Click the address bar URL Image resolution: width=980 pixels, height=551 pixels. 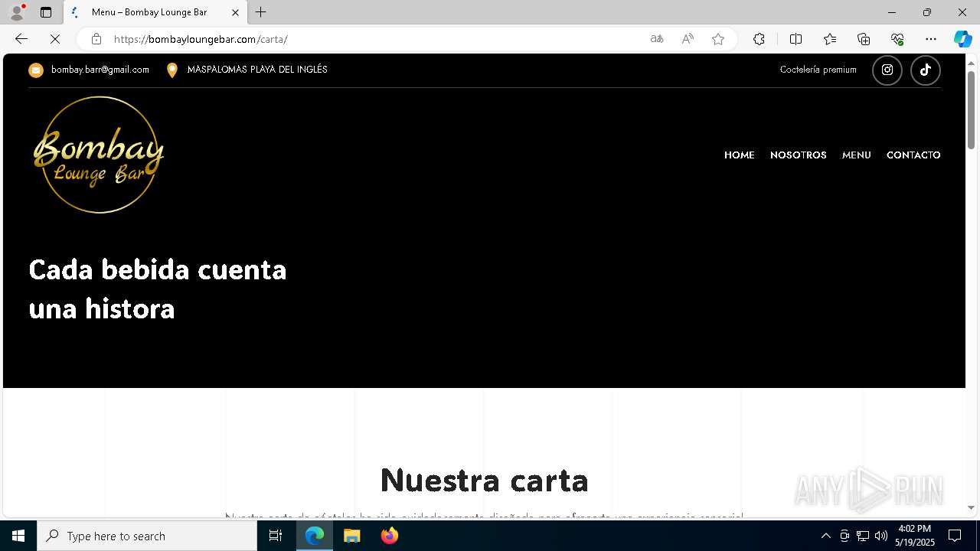click(201, 39)
